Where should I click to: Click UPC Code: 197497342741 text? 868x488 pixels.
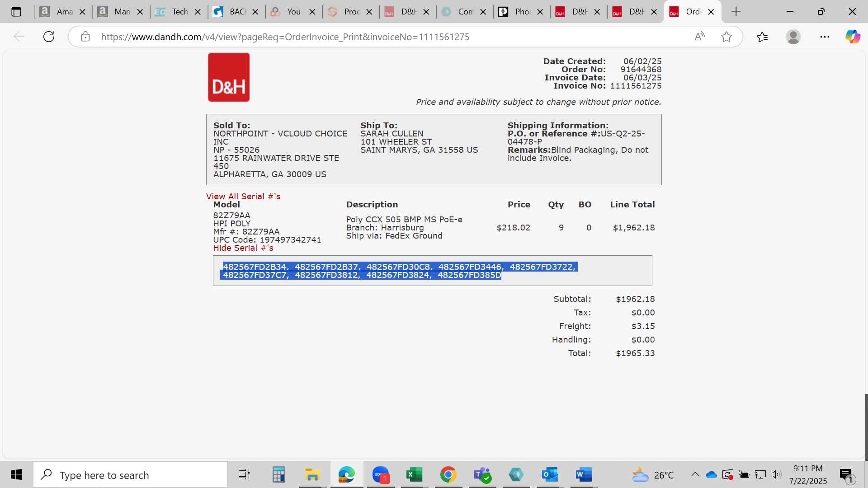pyautogui.click(x=267, y=239)
